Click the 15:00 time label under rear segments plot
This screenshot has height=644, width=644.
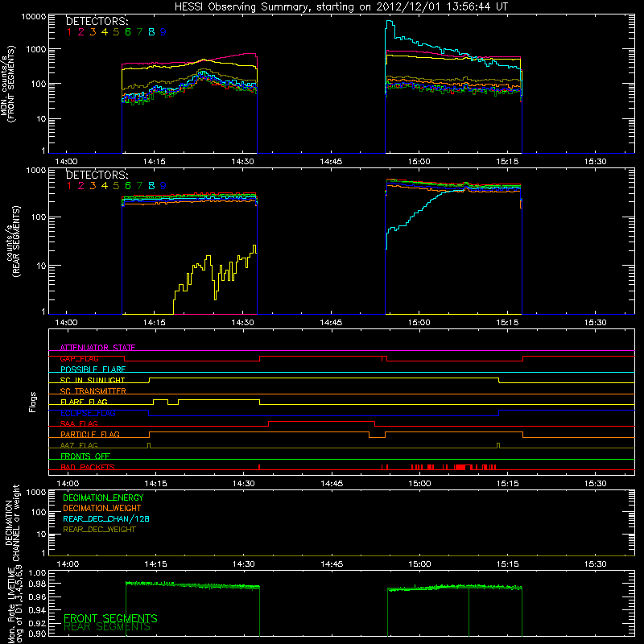419,323
